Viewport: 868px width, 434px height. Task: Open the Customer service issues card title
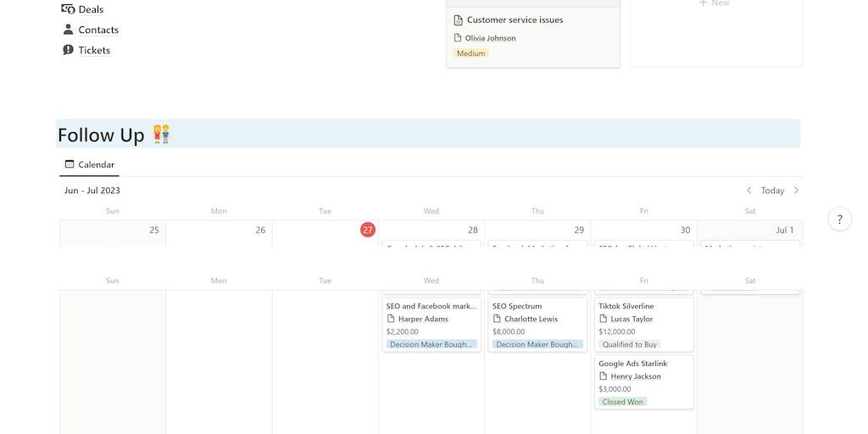[x=515, y=20]
